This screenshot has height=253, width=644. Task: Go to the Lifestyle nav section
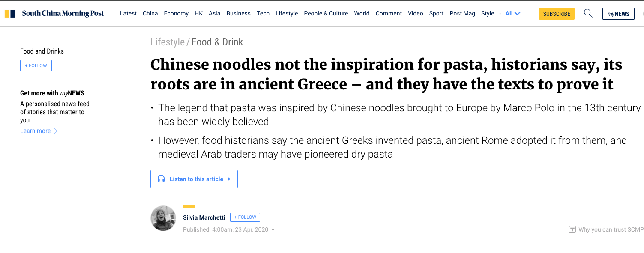click(x=287, y=13)
